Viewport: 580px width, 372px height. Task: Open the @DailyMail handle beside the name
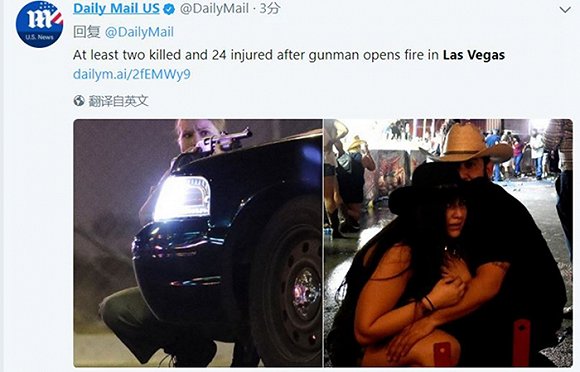click(x=214, y=9)
